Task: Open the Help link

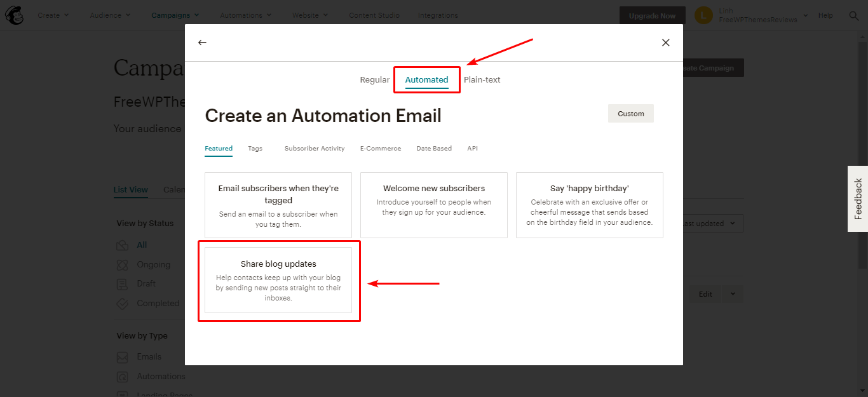Action: tap(825, 15)
